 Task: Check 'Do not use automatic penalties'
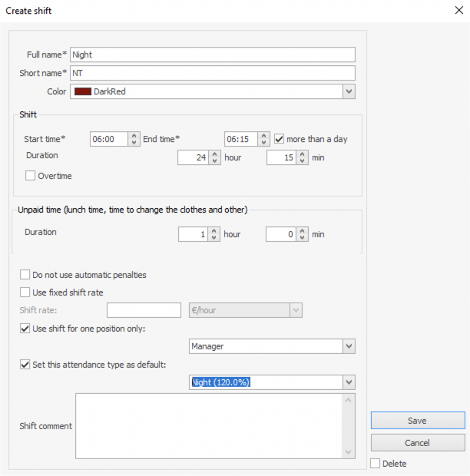coord(25,274)
